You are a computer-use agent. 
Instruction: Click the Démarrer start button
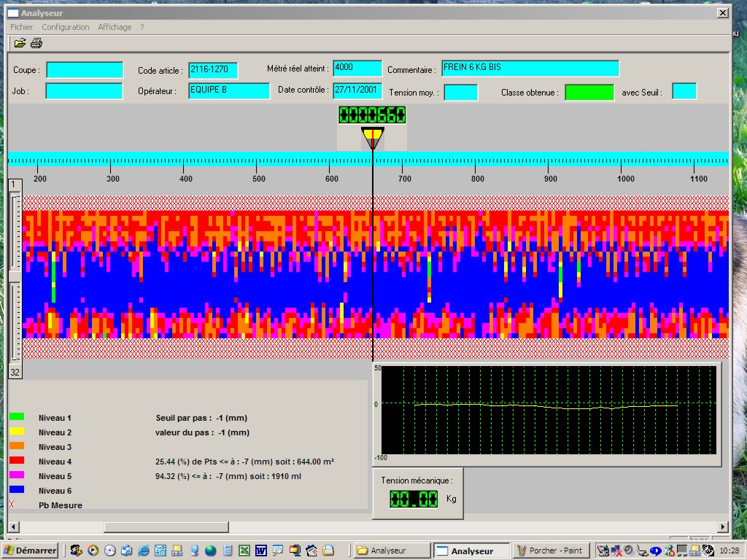pyautogui.click(x=30, y=551)
